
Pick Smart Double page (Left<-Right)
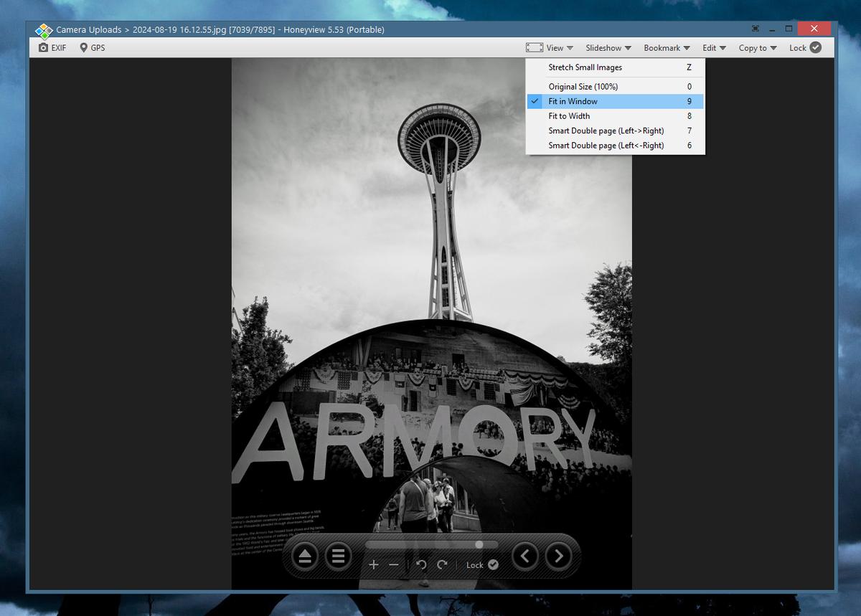pos(616,146)
